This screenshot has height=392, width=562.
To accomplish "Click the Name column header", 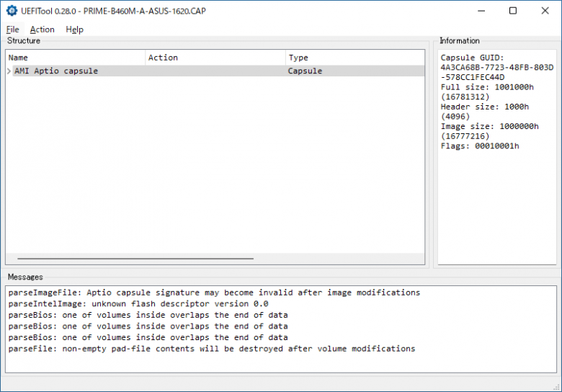I will (75, 58).
